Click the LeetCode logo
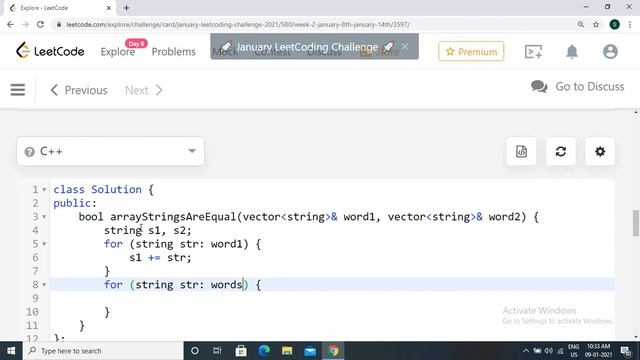This screenshot has height=360, width=640. pos(50,51)
